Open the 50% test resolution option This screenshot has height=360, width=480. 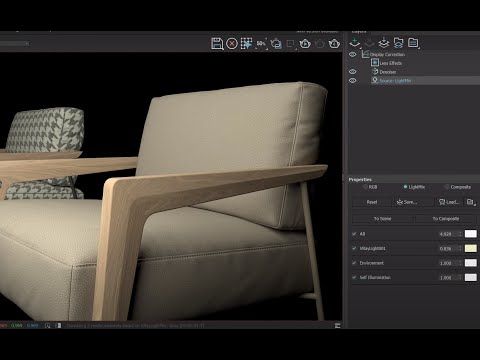click(261, 44)
